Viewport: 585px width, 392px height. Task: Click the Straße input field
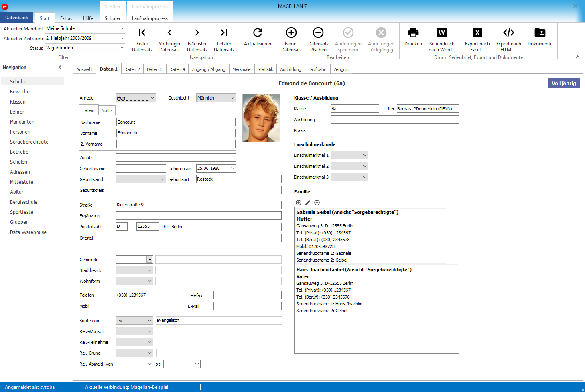pos(199,205)
